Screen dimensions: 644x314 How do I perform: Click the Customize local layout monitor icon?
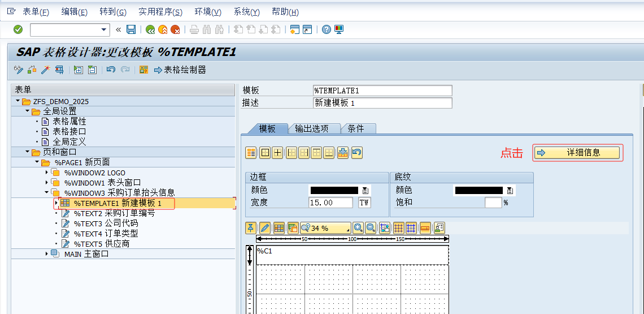pos(339,29)
